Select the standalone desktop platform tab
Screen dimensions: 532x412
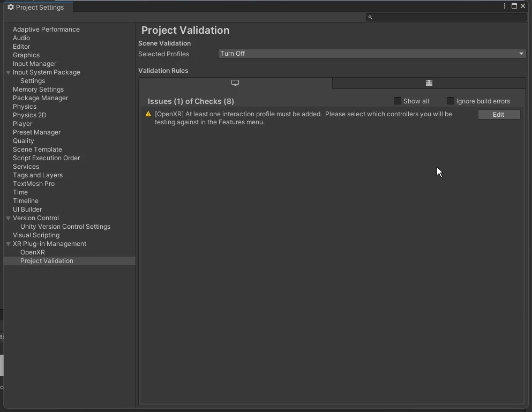(x=235, y=83)
